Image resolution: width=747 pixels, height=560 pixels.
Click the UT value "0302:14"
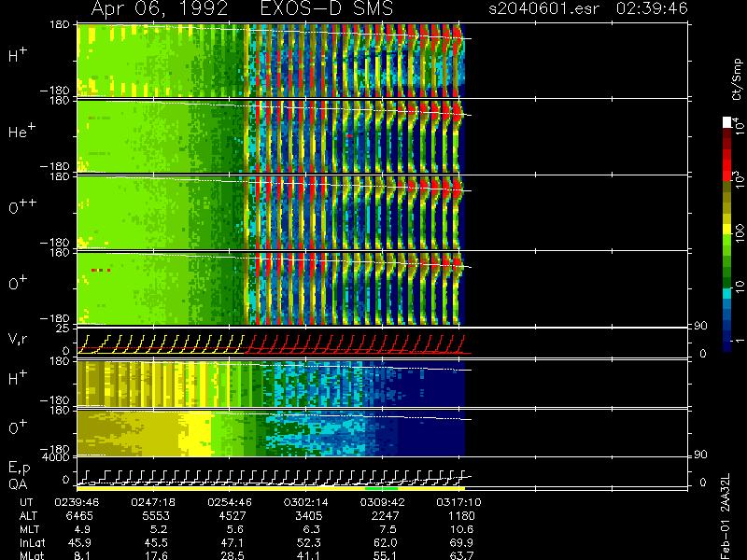[306, 502]
